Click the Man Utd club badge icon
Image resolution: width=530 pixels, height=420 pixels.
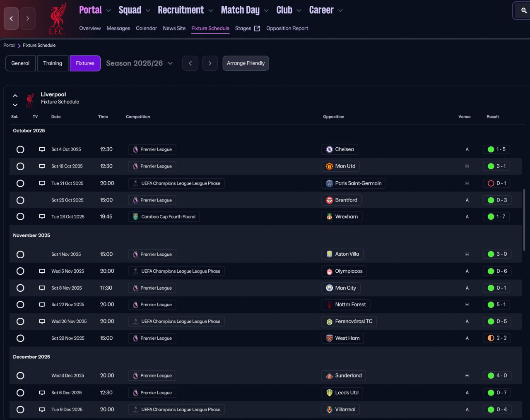click(x=330, y=166)
